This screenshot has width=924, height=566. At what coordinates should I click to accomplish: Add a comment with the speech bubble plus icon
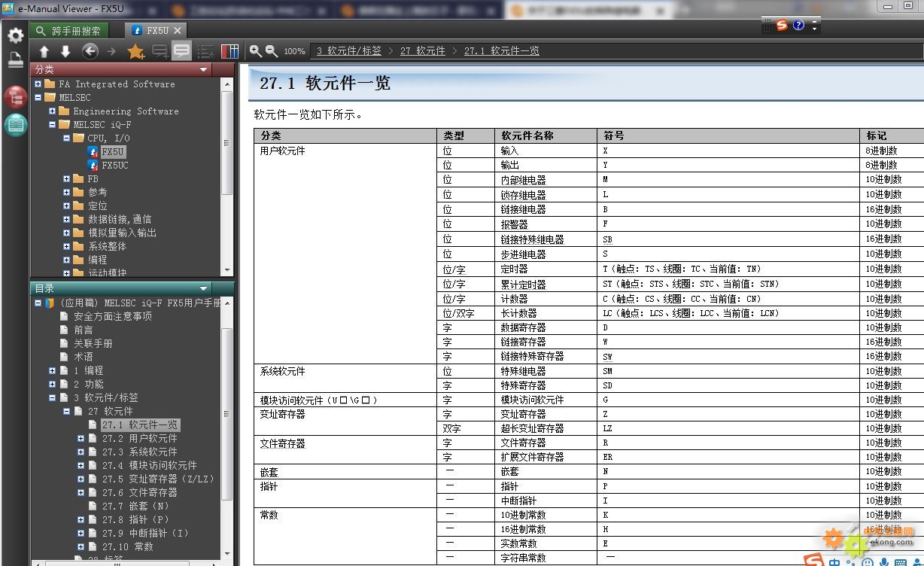click(160, 51)
